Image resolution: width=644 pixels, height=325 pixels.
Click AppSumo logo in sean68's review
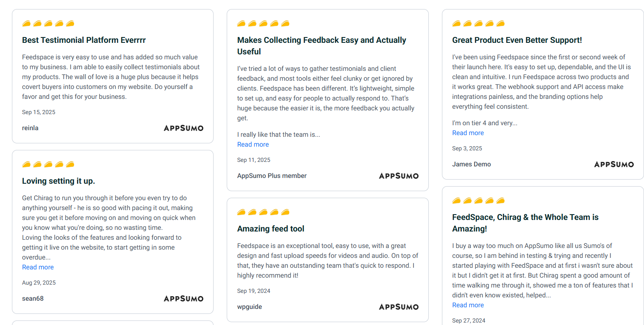click(184, 299)
